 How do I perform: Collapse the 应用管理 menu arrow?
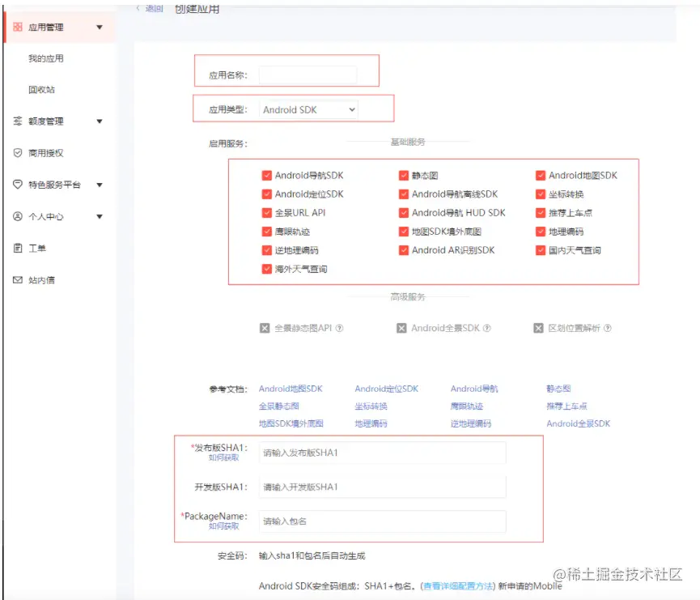tap(100, 28)
